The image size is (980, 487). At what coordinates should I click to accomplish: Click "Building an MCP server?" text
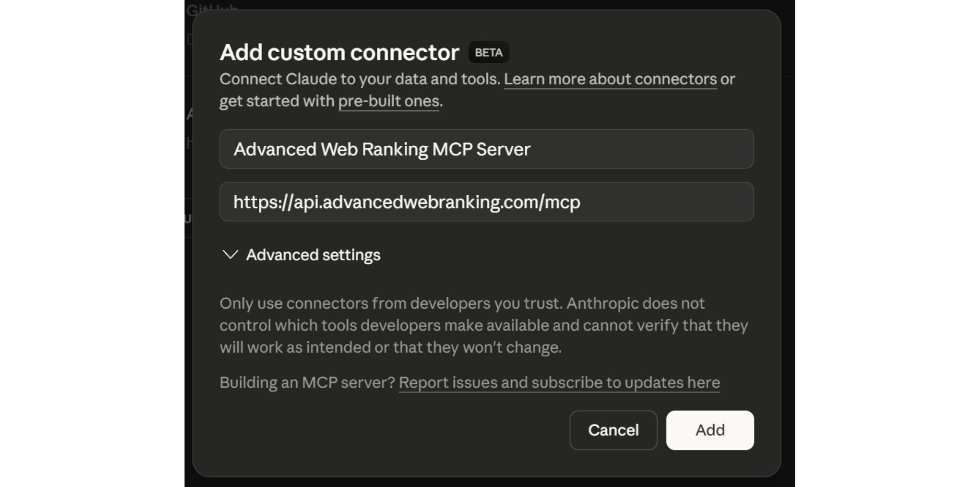click(307, 382)
